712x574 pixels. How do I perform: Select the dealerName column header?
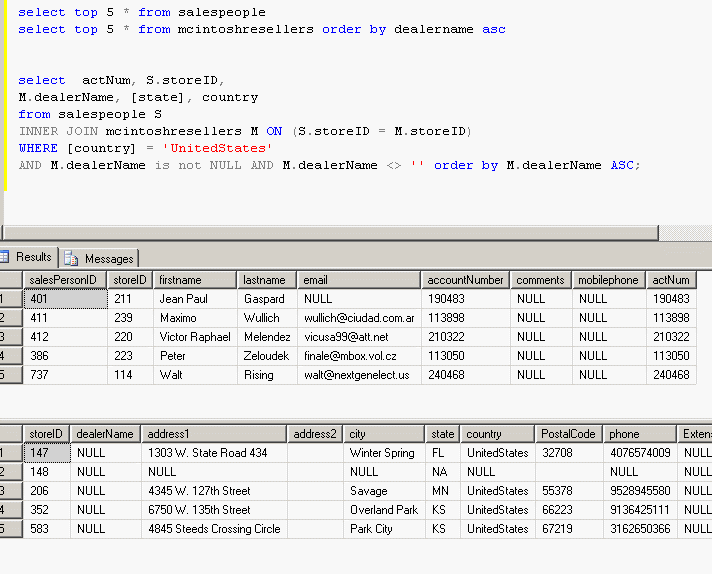(x=105, y=434)
